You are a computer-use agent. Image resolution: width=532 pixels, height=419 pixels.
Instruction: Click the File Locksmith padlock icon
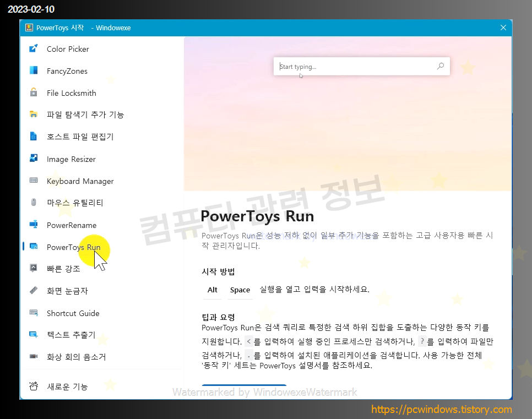point(33,92)
